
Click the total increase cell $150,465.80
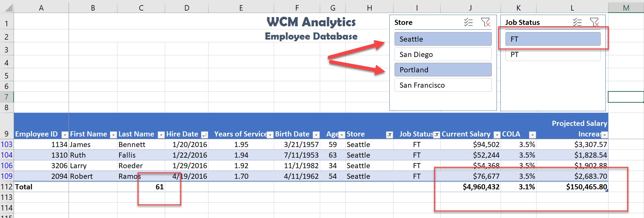(572, 187)
